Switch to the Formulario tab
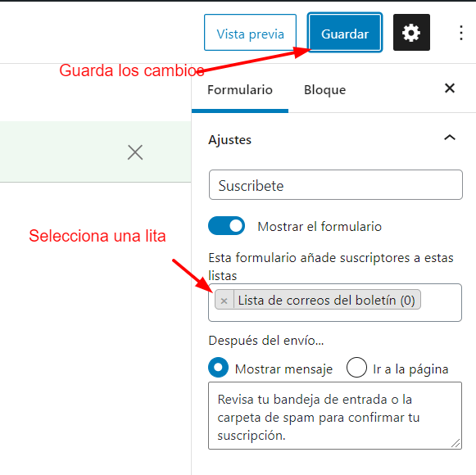The image size is (476, 475). tap(240, 90)
